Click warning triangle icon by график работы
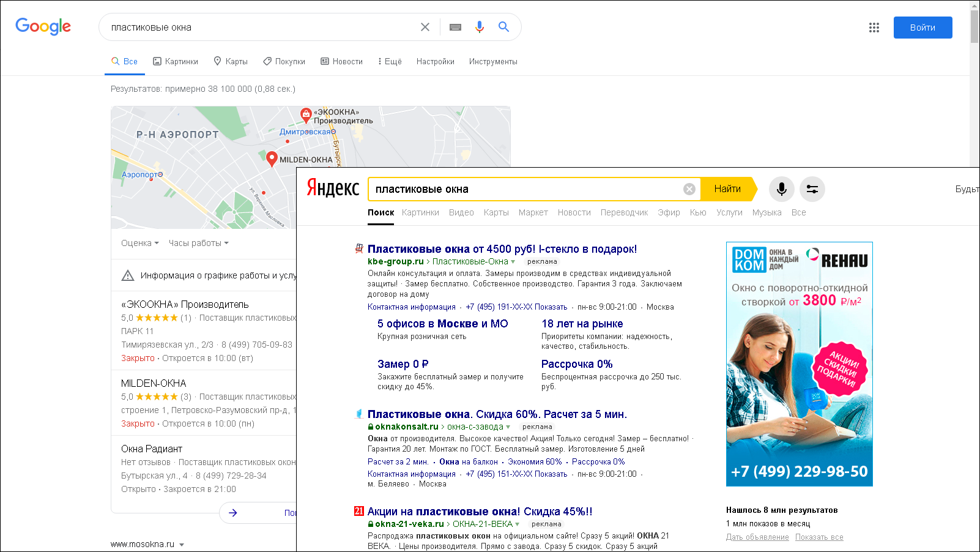 [x=128, y=275]
